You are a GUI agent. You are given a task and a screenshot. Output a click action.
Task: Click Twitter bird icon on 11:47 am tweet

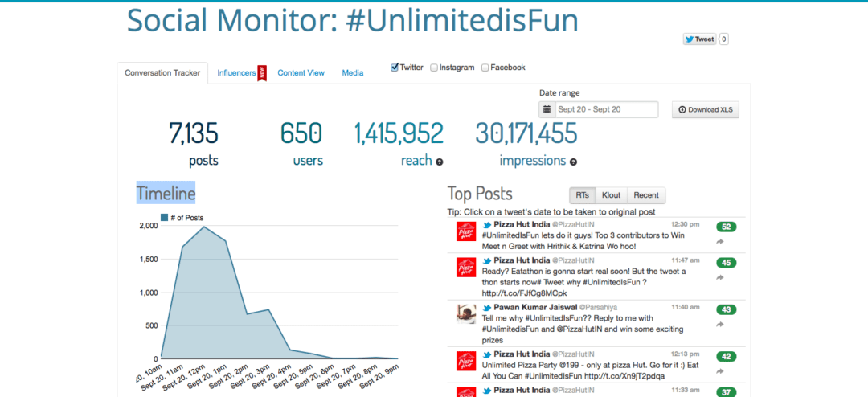point(487,260)
